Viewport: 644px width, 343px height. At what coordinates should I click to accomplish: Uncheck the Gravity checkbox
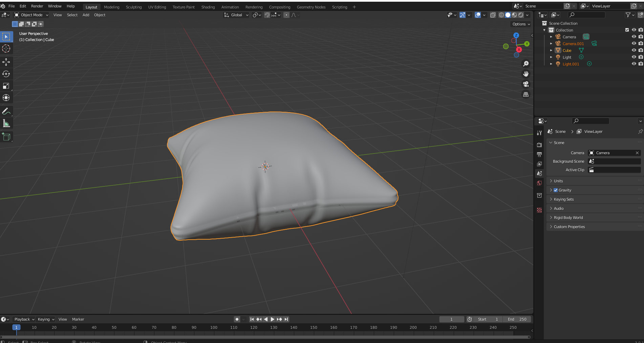point(556,190)
